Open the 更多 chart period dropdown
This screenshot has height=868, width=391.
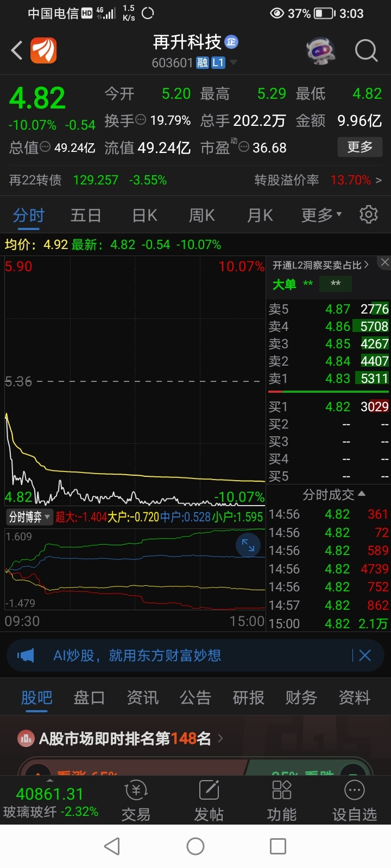[321, 215]
